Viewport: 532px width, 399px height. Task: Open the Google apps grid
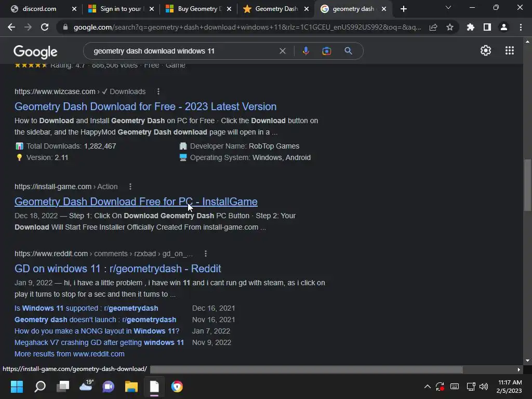510,50
